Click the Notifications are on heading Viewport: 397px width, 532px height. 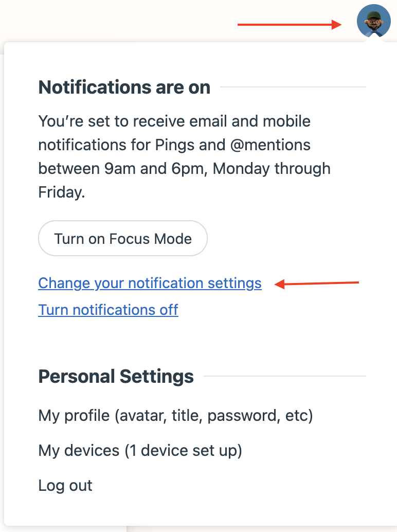(124, 87)
